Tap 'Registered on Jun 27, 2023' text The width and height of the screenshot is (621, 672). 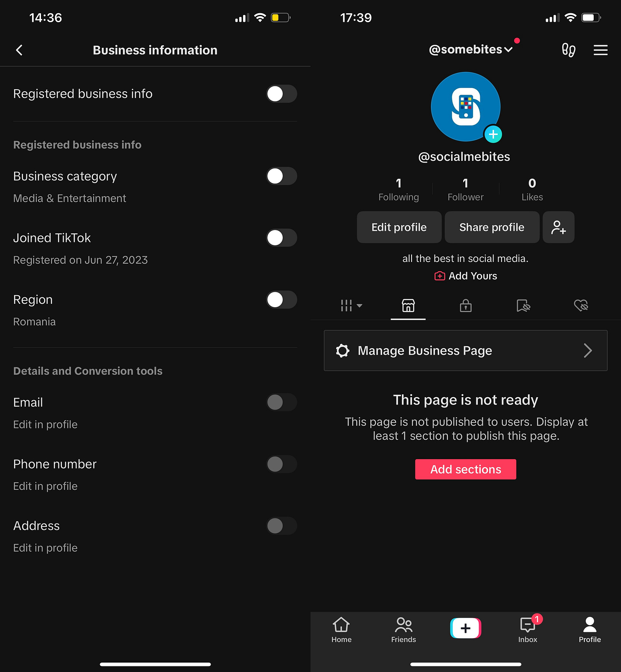point(81,260)
